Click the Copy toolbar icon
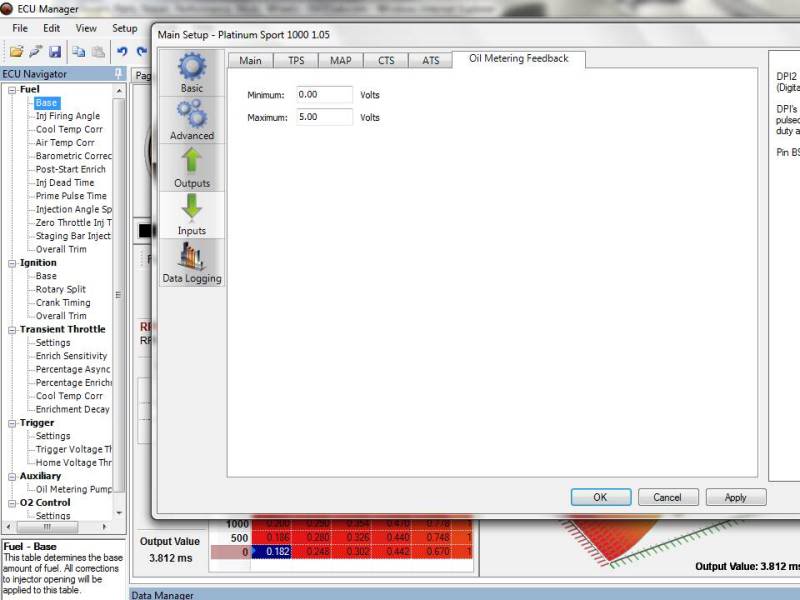Screen dimensions: 800x600 click(x=78, y=52)
